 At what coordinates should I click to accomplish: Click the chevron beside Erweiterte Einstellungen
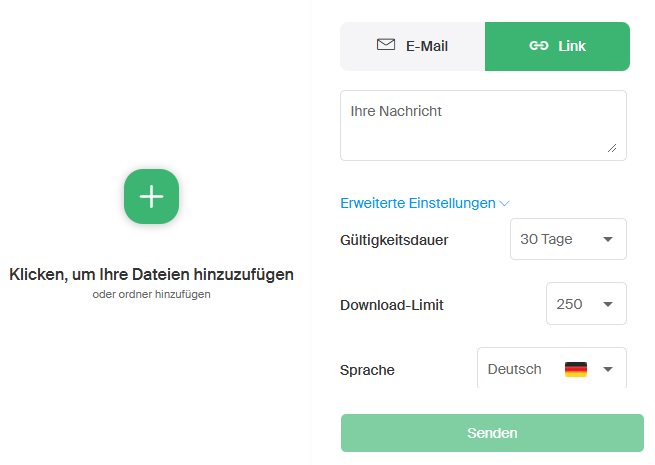tap(504, 203)
